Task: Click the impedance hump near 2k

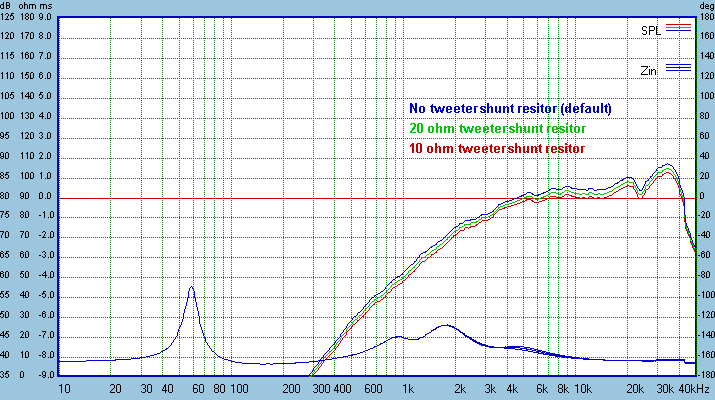Action: (446, 325)
